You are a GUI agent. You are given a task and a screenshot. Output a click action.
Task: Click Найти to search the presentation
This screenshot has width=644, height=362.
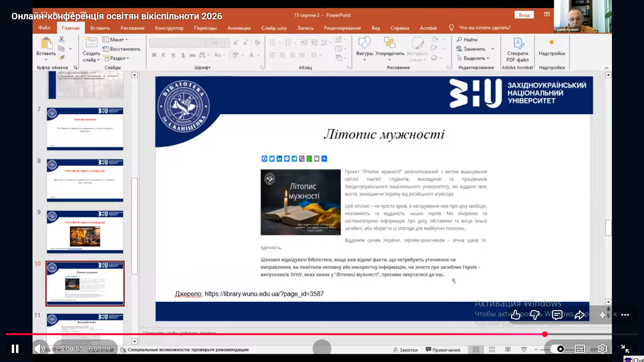(467, 40)
